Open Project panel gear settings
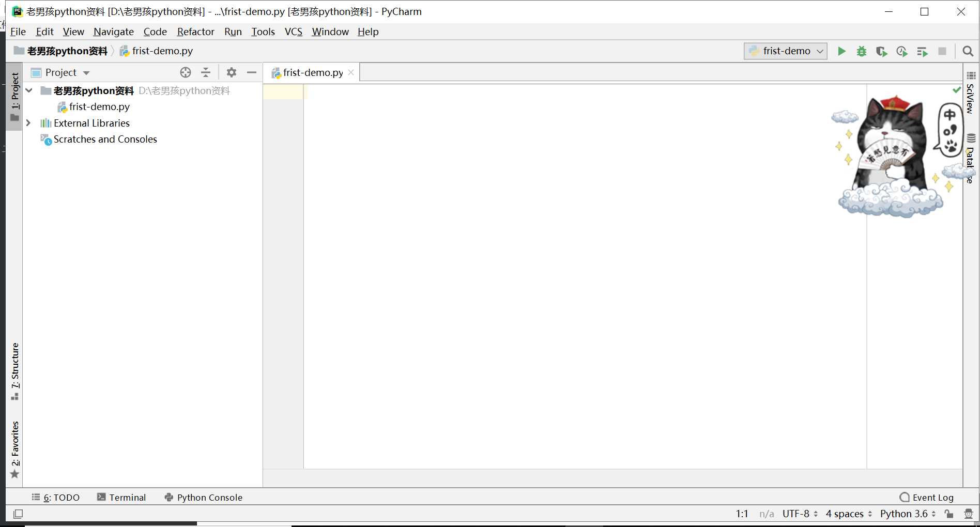Image resolution: width=980 pixels, height=527 pixels. (232, 72)
